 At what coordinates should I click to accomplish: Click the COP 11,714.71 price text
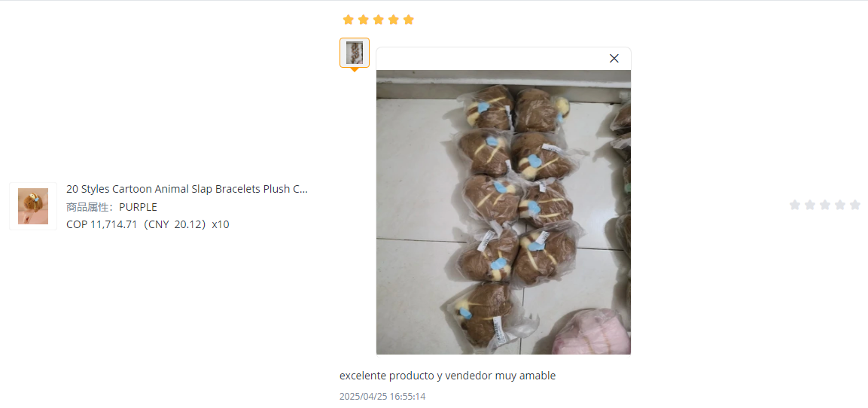coord(102,224)
